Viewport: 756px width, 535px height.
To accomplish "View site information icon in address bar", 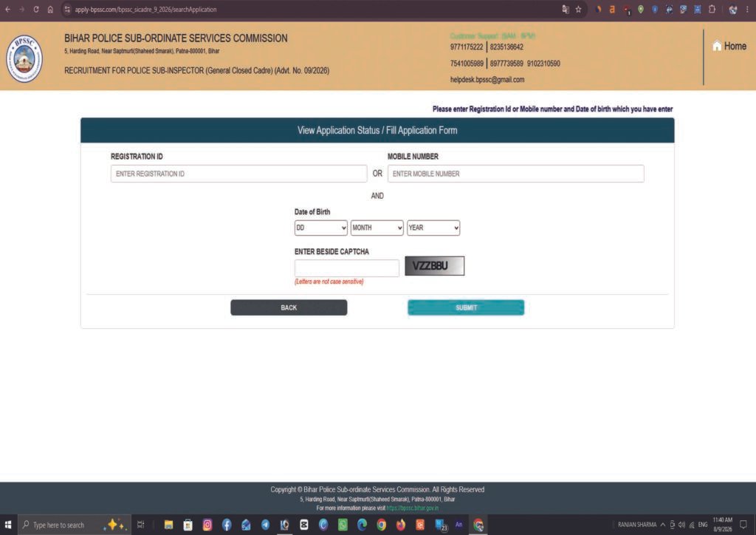I will point(67,9).
